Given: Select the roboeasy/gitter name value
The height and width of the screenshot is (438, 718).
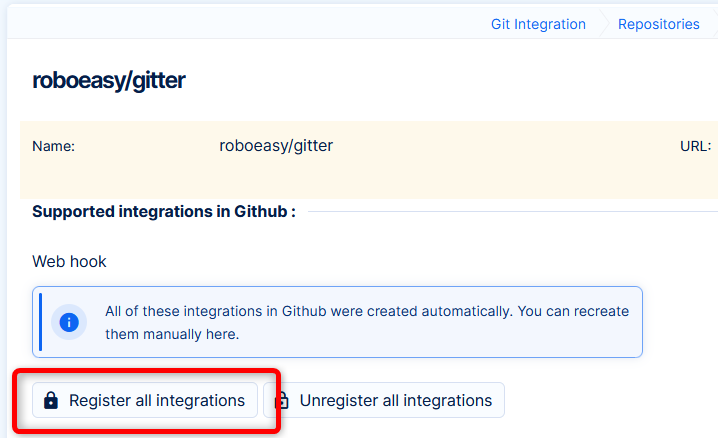Looking at the screenshot, I should pos(276,146).
